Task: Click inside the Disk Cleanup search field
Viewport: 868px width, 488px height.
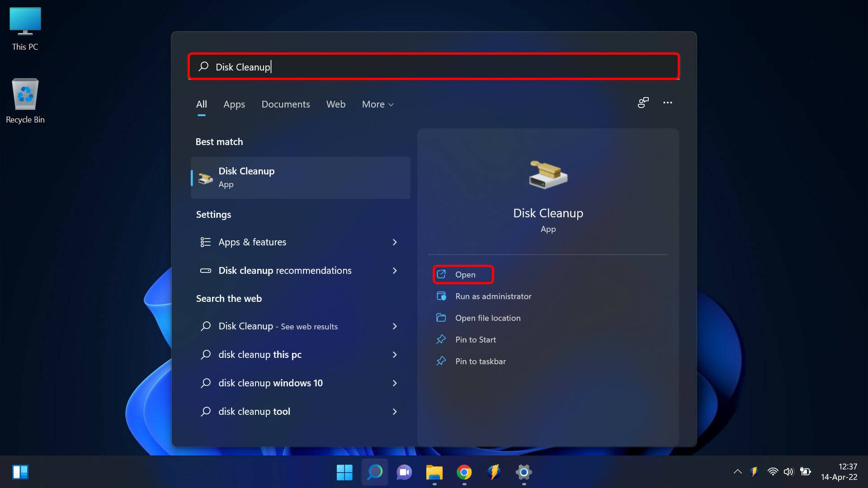Action: click(x=434, y=67)
